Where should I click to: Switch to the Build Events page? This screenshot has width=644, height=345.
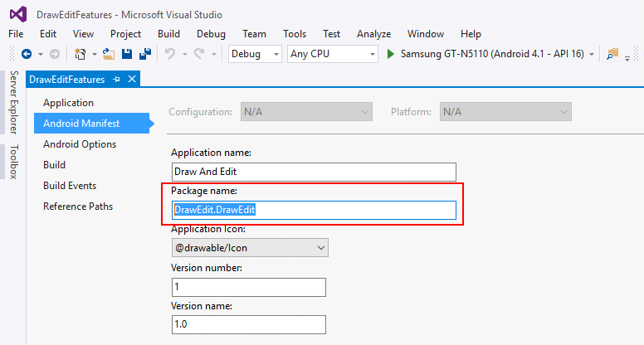coord(70,186)
